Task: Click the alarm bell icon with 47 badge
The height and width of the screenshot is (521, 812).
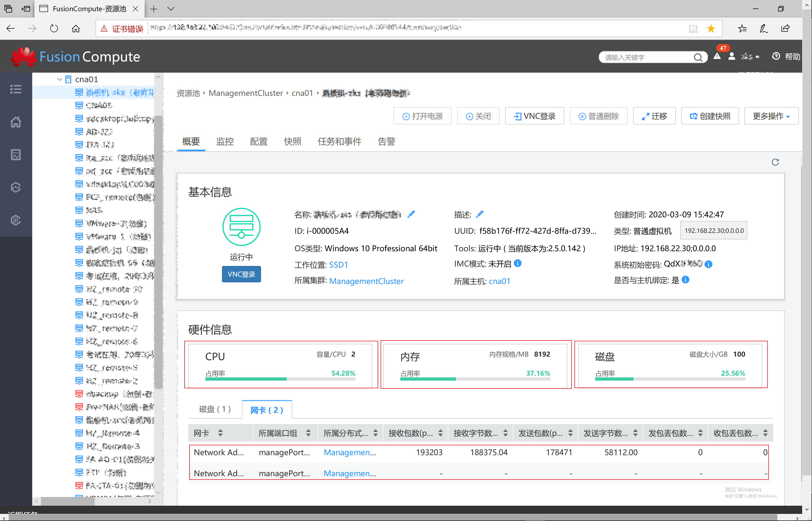Action: [x=717, y=56]
